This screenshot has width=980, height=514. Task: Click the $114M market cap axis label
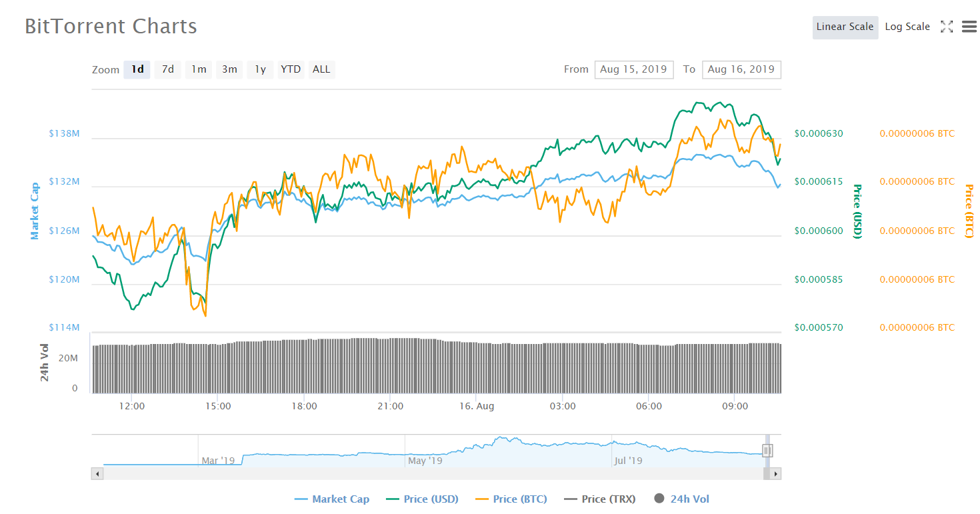64,327
